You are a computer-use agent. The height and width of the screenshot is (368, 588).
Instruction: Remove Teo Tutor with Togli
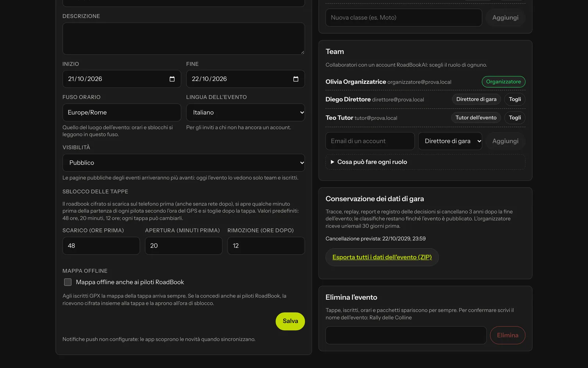(x=515, y=118)
